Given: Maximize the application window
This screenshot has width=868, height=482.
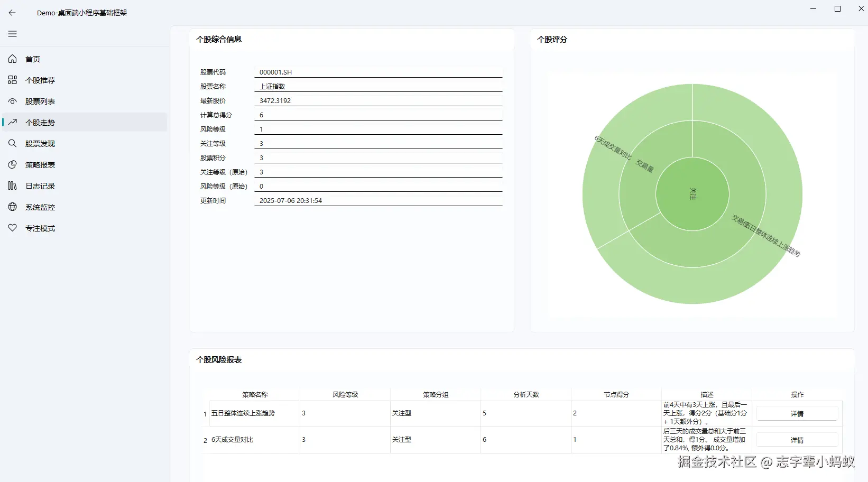Looking at the screenshot, I should [837, 8].
